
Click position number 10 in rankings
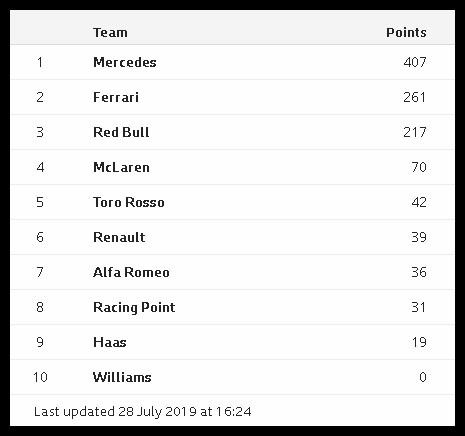point(40,377)
